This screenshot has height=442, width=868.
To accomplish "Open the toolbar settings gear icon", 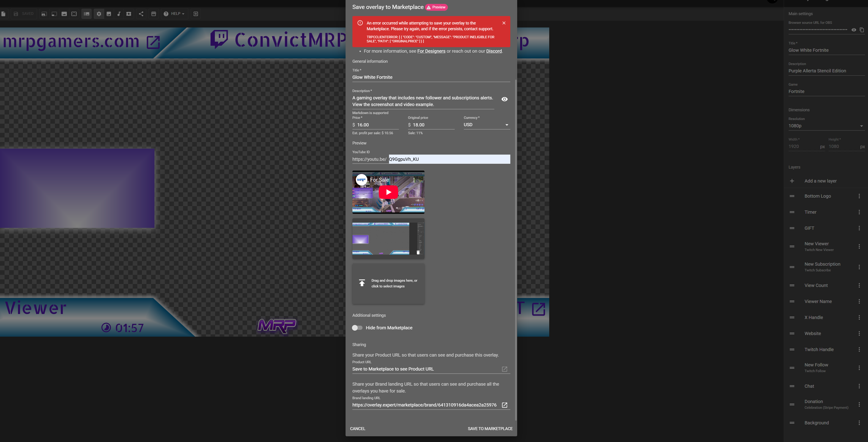I will point(99,14).
